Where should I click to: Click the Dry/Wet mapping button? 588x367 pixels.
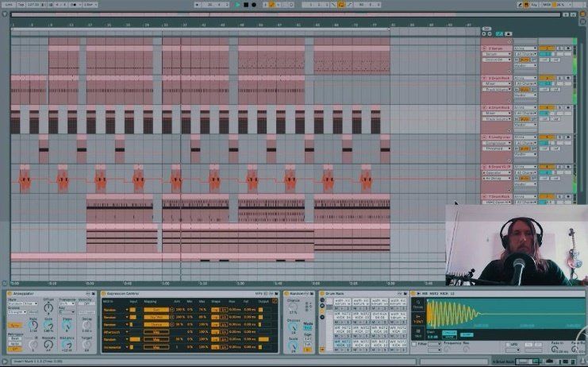click(x=156, y=317)
